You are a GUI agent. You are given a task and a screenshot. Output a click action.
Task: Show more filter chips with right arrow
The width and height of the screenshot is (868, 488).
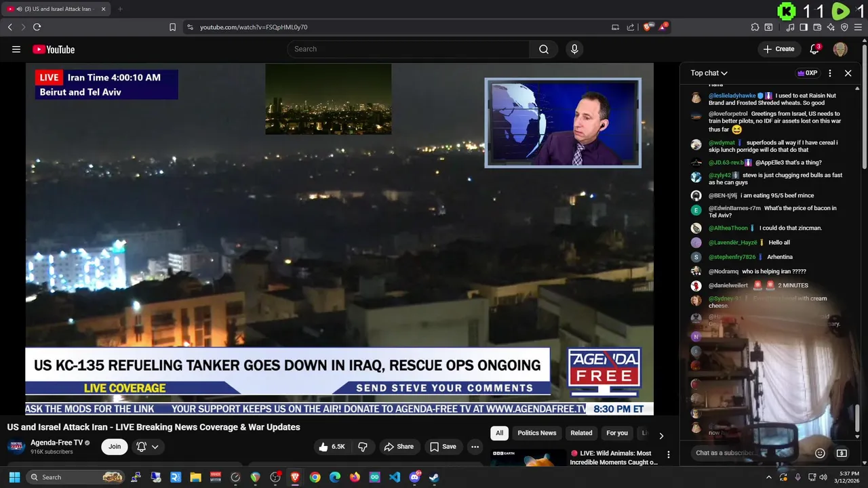pyautogui.click(x=661, y=436)
